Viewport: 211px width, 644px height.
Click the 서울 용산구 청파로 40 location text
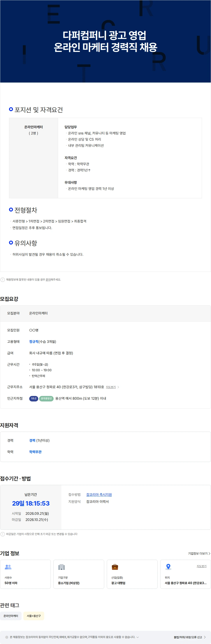[186, 583]
